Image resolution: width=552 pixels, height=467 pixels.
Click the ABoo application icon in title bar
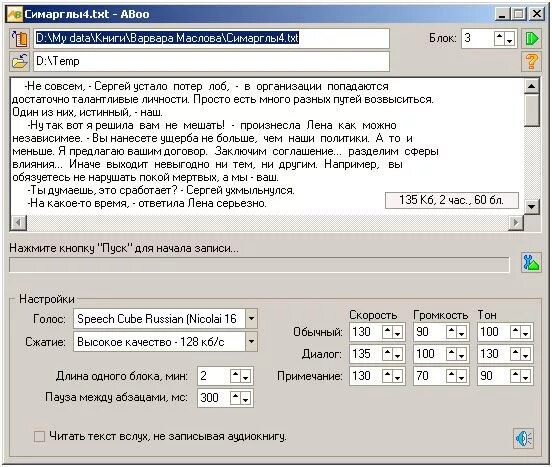[15, 14]
